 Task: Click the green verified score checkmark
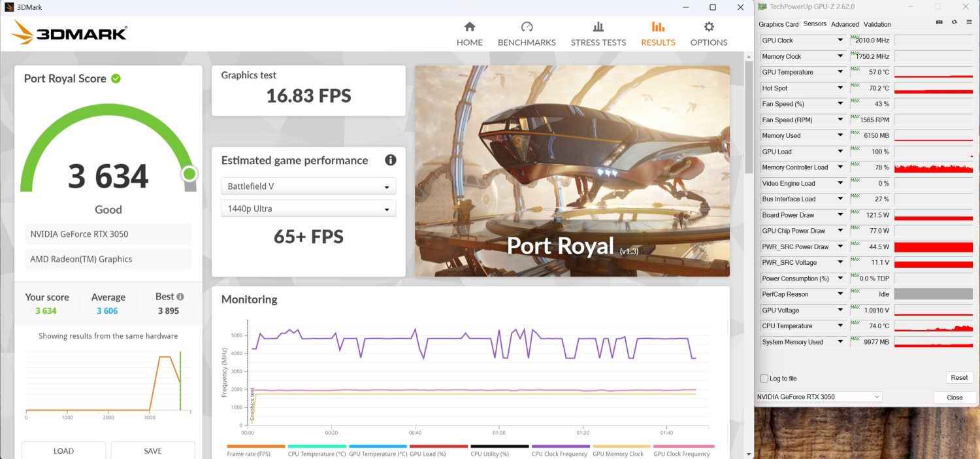pyautogui.click(x=116, y=78)
